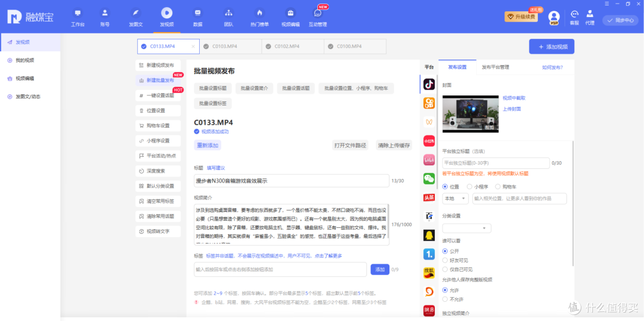Image resolution: width=644 pixels, height=321 pixels.
Task: Click the 上传封面 link
Action: [512, 109]
